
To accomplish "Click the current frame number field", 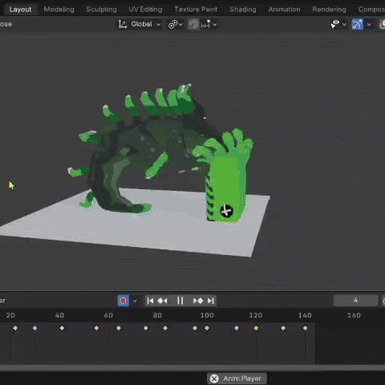I will tap(356, 301).
